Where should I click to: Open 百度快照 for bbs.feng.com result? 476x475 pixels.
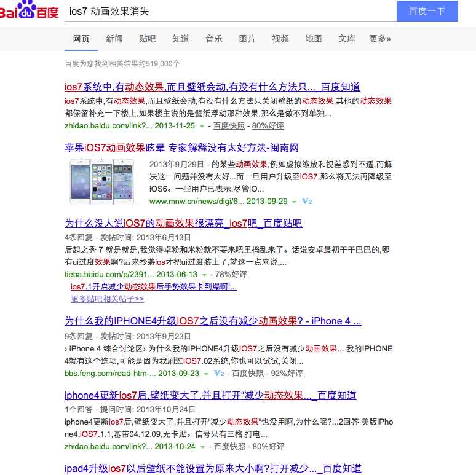pos(248,374)
